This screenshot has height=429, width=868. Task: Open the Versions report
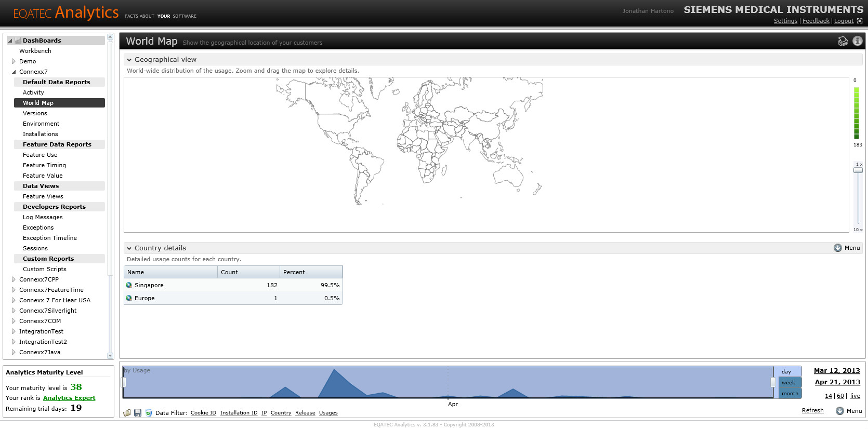pyautogui.click(x=35, y=113)
